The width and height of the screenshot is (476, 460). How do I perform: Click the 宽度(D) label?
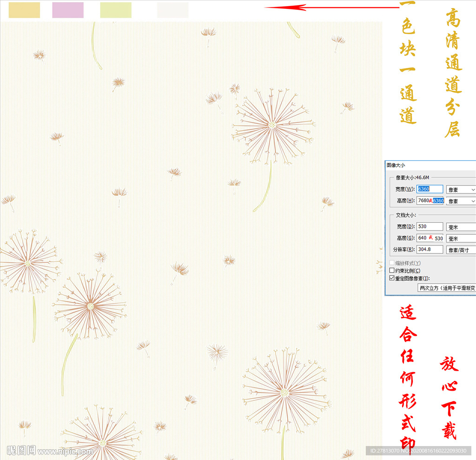[406, 227]
